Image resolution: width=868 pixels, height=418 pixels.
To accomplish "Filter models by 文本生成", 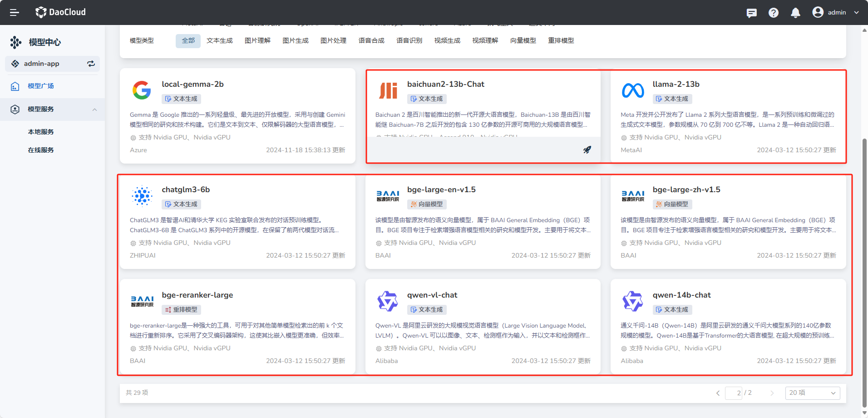I will pyautogui.click(x=220, y=40).
